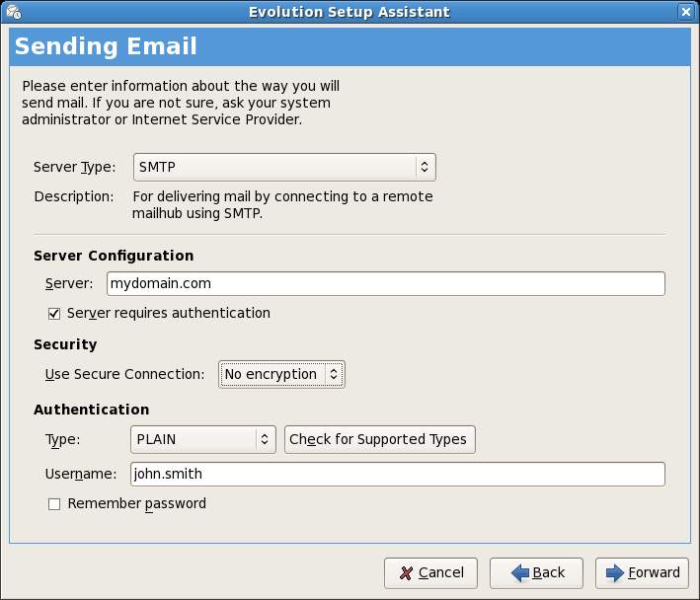700x600 pixels.
Task: Click the Server Type label
Action: tap(74, 167)
